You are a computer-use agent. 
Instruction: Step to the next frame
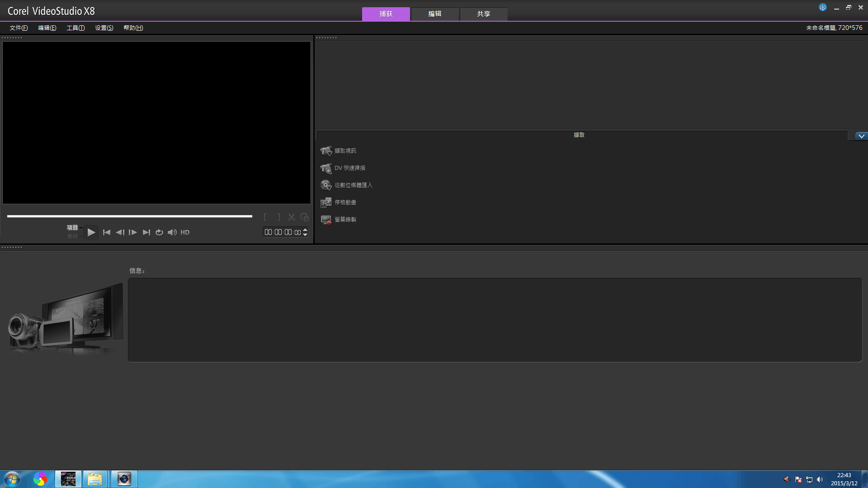coord(133,232)
